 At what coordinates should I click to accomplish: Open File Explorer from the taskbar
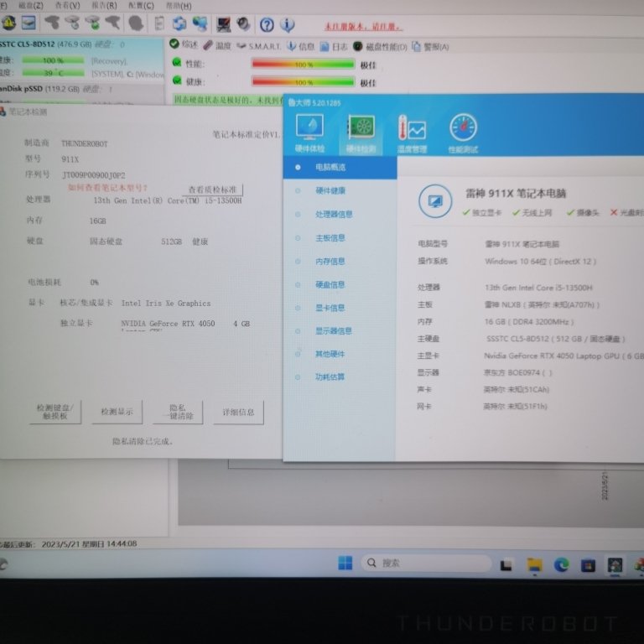534,565
